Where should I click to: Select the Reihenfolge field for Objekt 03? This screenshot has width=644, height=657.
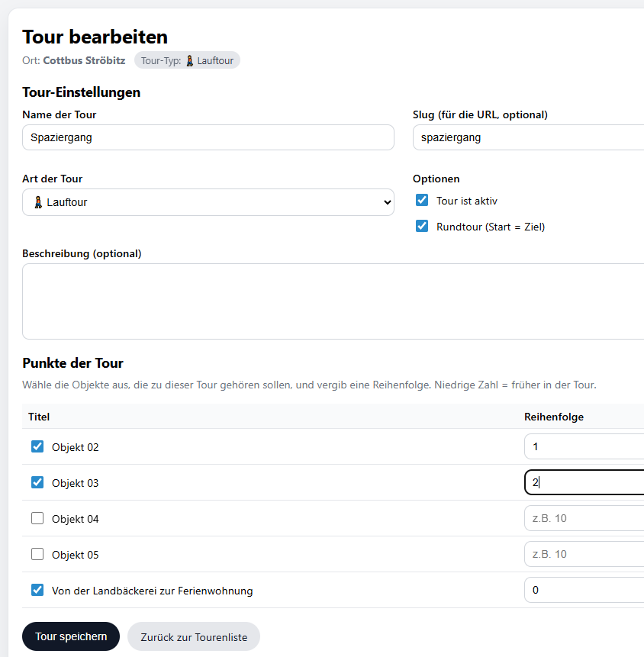coord(584,483)
